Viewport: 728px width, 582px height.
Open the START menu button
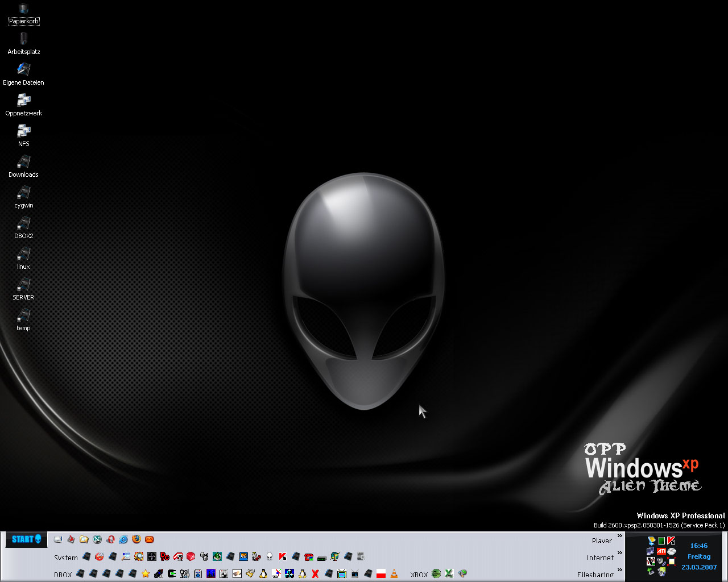[26, 539]
